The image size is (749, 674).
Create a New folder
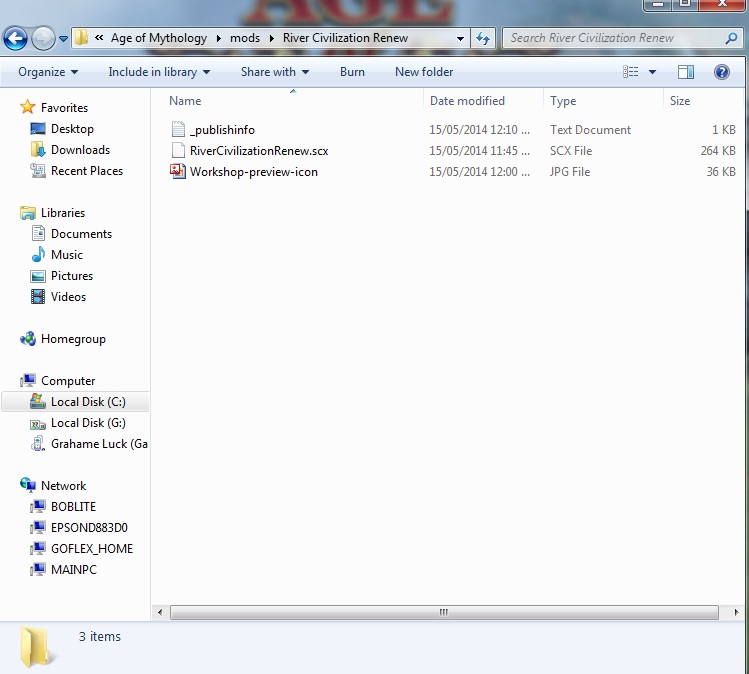[424, 72]
